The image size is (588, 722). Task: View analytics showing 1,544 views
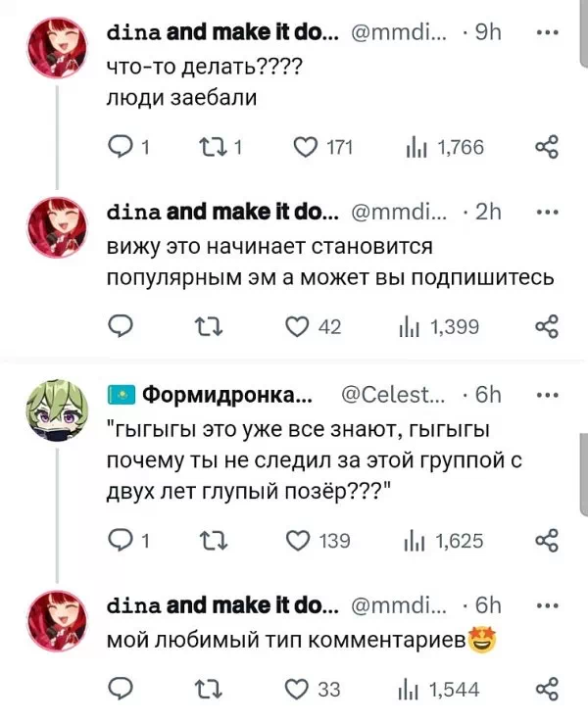(411, 689)
